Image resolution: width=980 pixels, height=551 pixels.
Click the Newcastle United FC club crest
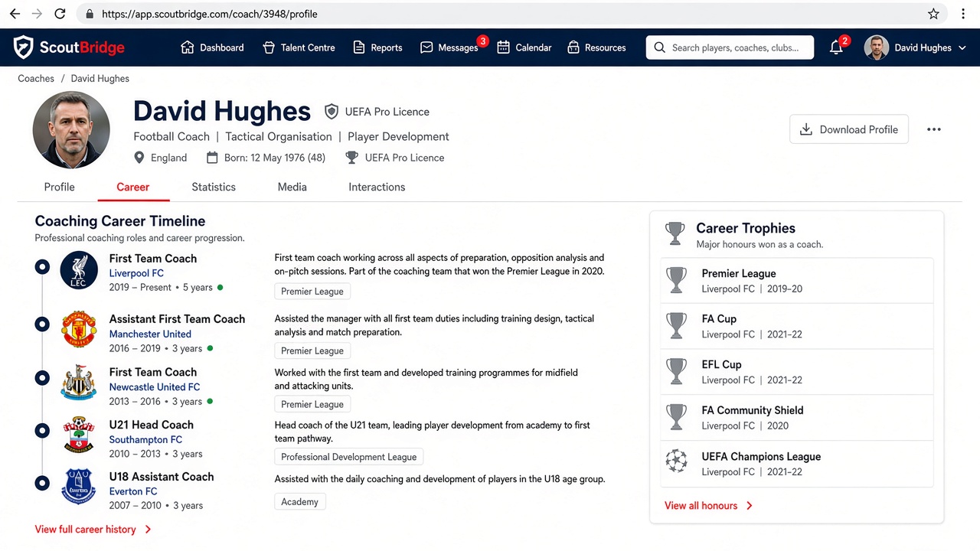(79, 382)
